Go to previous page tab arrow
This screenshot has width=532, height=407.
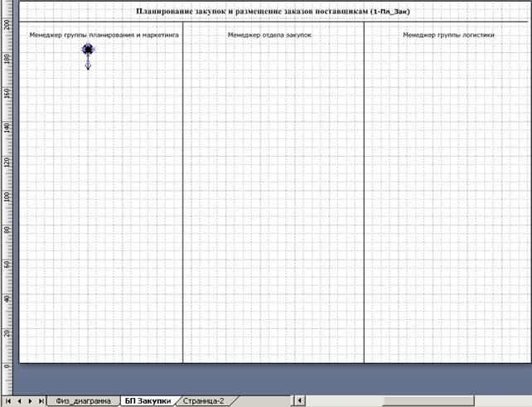pyautogui.click(x=19, y=401)
